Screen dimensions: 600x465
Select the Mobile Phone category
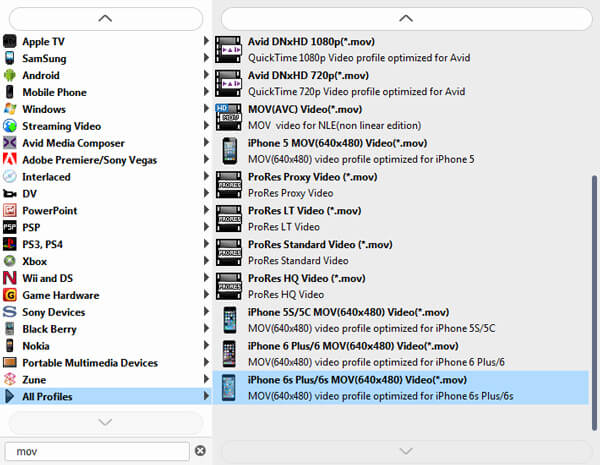106,92
